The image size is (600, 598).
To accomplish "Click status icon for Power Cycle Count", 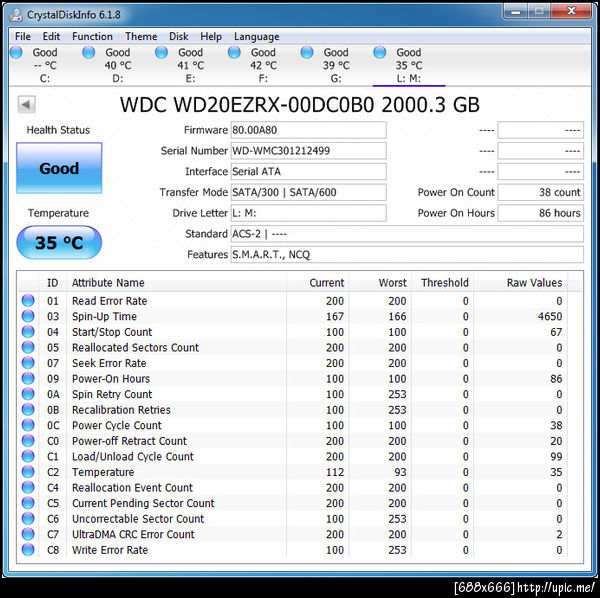I will pyautogui.click(x=28, y=425).
